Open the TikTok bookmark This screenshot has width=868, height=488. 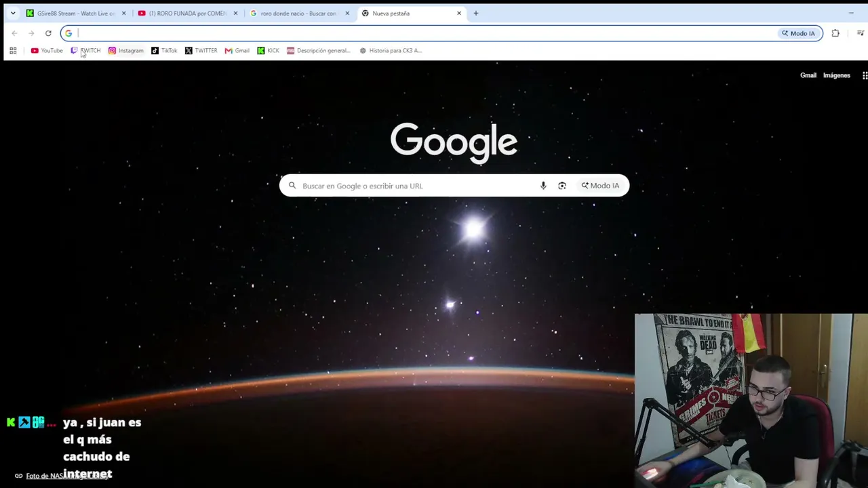[x=164, y=51]
